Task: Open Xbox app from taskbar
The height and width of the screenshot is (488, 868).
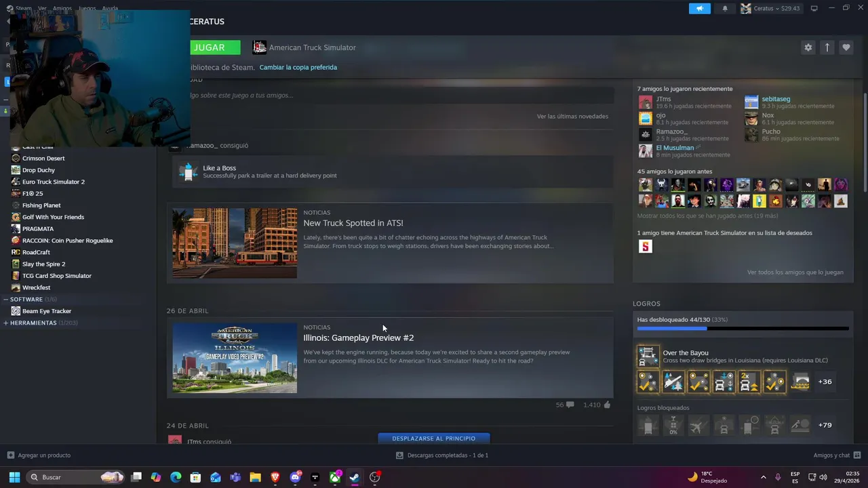Action: tap(335, 477)
